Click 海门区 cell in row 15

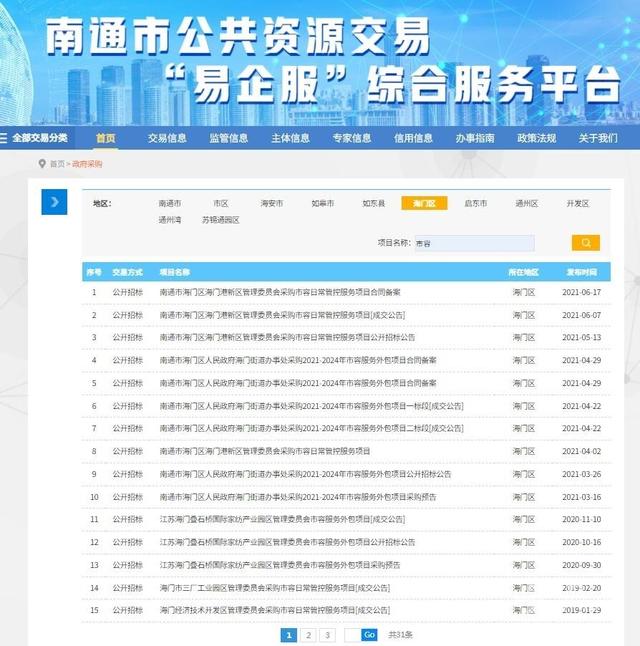524,610
